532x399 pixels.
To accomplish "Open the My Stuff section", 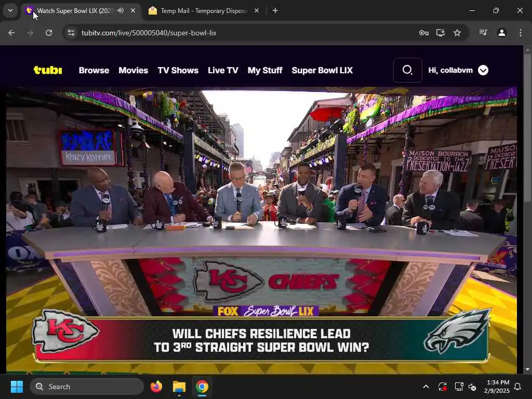I will click(x=265, y=70).
